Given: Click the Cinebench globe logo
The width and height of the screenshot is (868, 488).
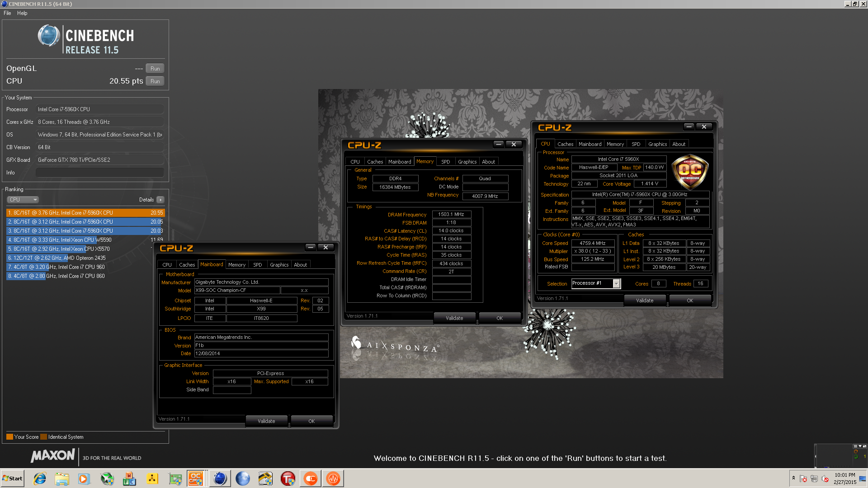Looking at the screenshot, I should [49, 36].
